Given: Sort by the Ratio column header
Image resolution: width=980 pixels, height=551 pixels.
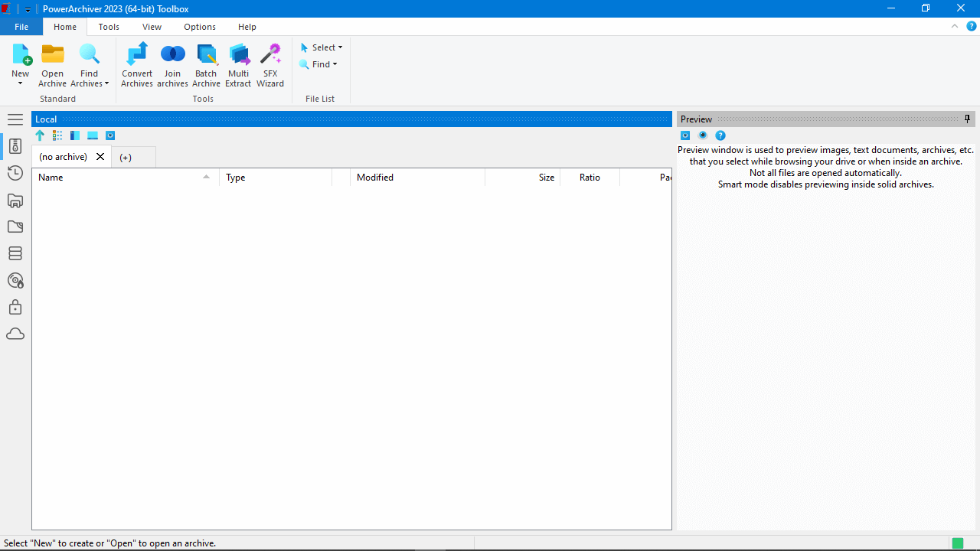Looking at the screenshot, I should click(x=590, y=178).
